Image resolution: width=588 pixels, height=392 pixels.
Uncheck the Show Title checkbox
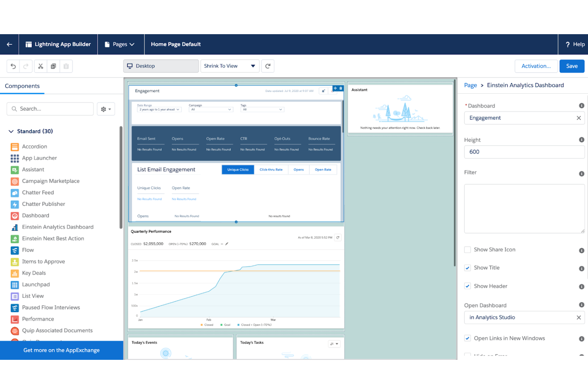point(468,268)
